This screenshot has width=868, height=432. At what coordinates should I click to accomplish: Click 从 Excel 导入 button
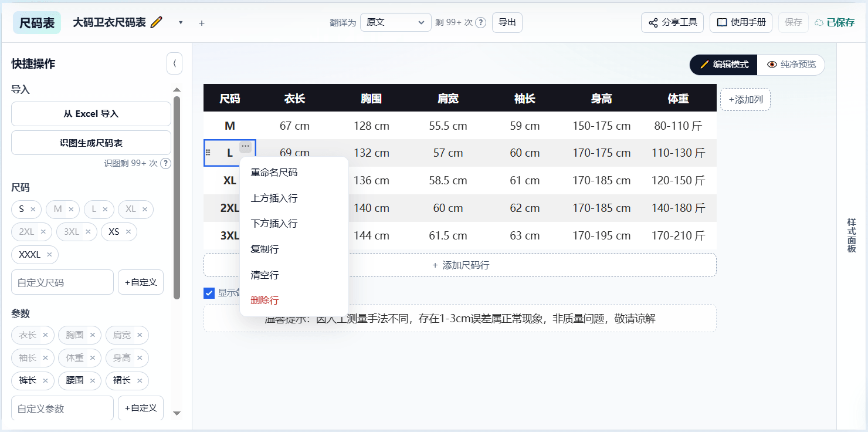[x=91, y=114]
